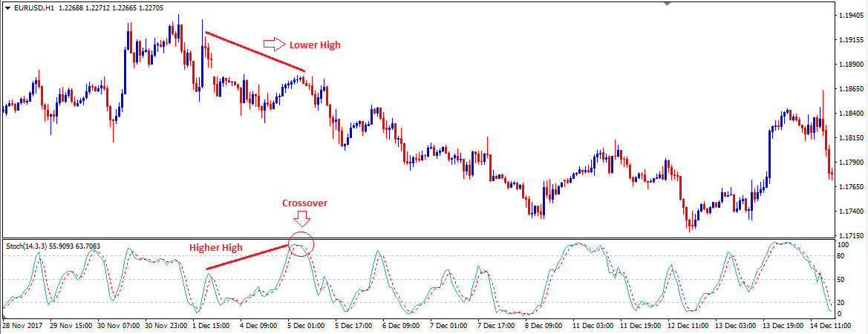
Task: Click the 5 Dec 17:00 time label
Action: click(354, 326)
